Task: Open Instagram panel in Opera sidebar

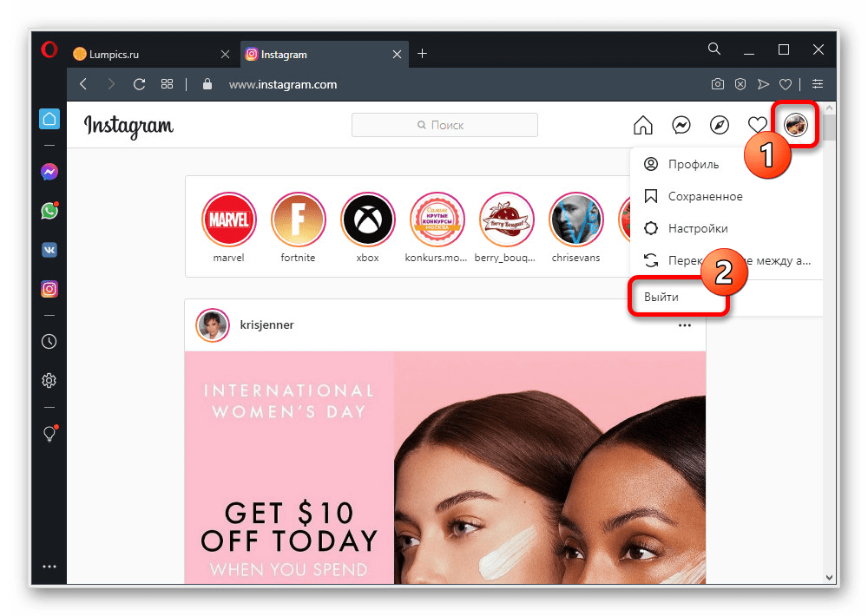Action: (x=49, y=289)
